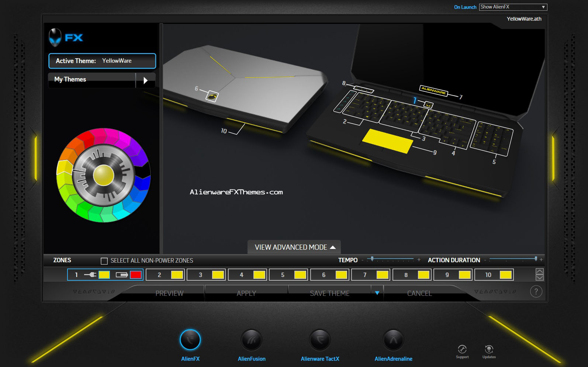Screen dimensions: 588x367
Task: Decrease action duration with minus sign
Action: 485,260
